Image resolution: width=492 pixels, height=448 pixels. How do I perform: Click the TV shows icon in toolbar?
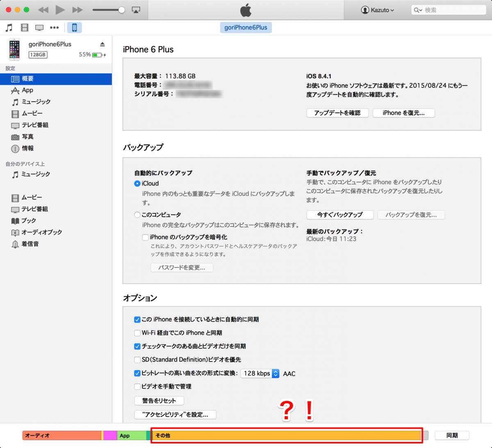(39, 27)
